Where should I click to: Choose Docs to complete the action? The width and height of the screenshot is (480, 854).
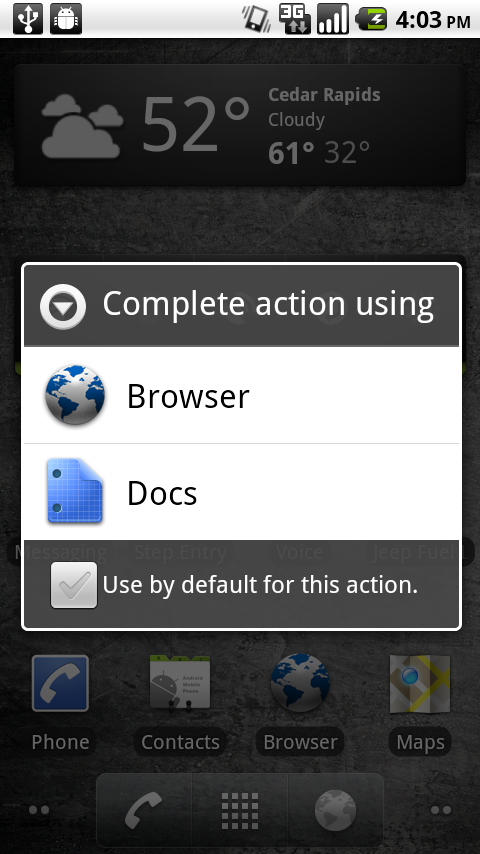241,492
